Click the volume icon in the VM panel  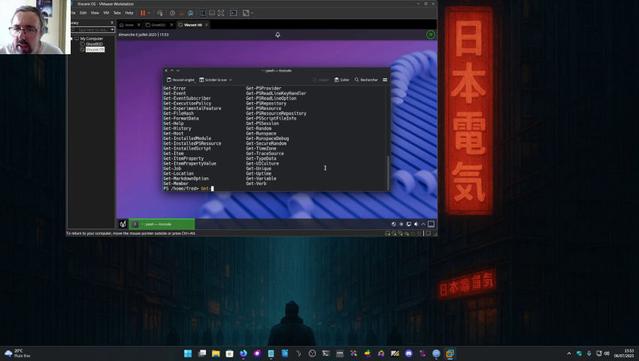[x=416, y=224]
